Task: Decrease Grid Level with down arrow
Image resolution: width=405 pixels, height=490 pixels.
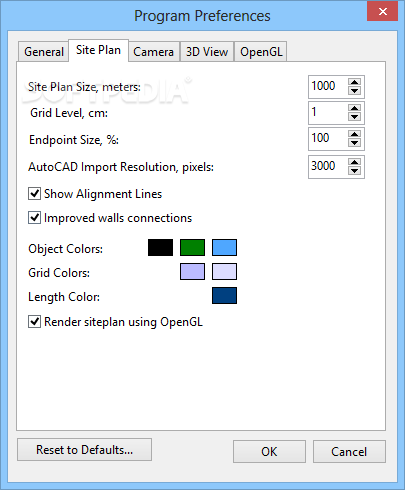Action: point(354,117)
